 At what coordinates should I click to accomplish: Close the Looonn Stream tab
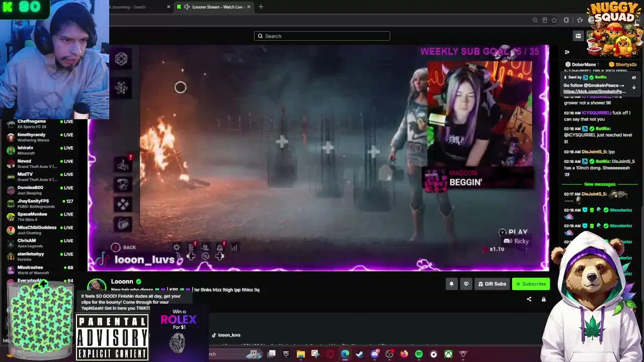[249, 7]
